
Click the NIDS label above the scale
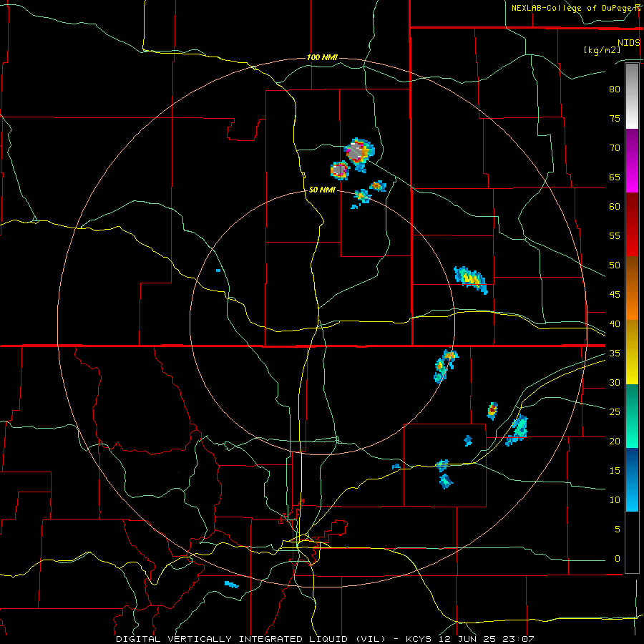pyautogui.click(x=629, y=43)
